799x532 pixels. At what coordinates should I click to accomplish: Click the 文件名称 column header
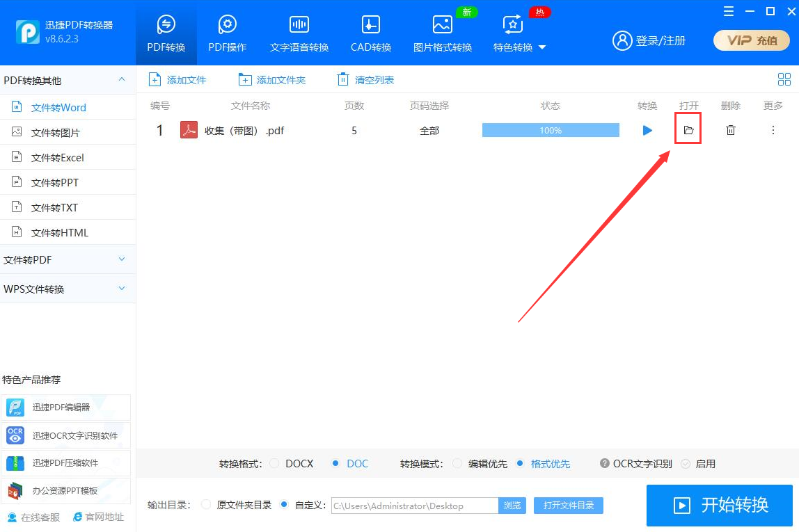click(250, 106)
